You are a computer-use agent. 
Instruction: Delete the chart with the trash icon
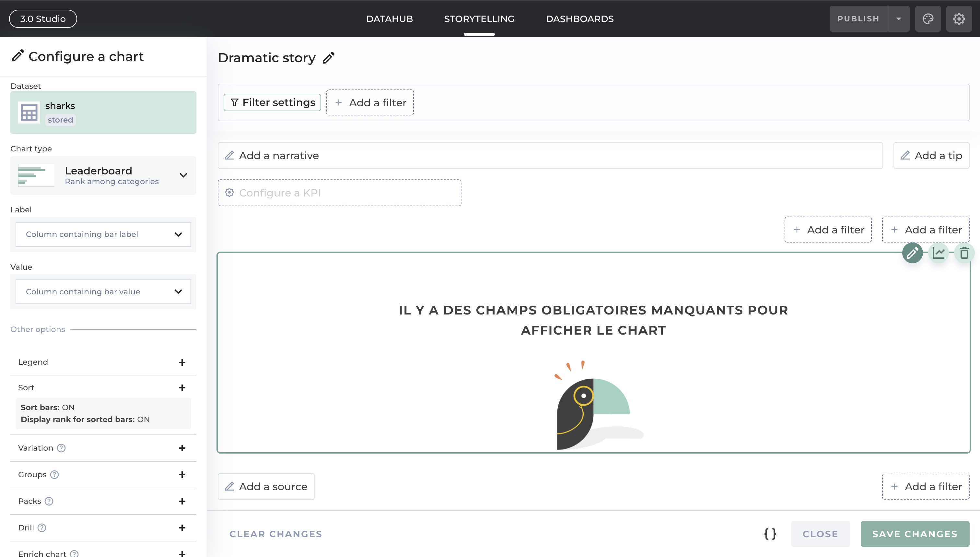(964, 253)
